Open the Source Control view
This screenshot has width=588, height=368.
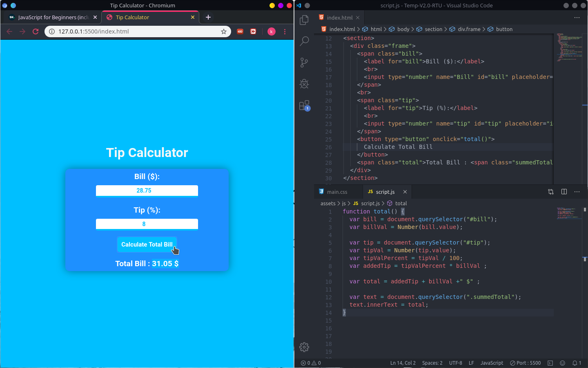304,63
